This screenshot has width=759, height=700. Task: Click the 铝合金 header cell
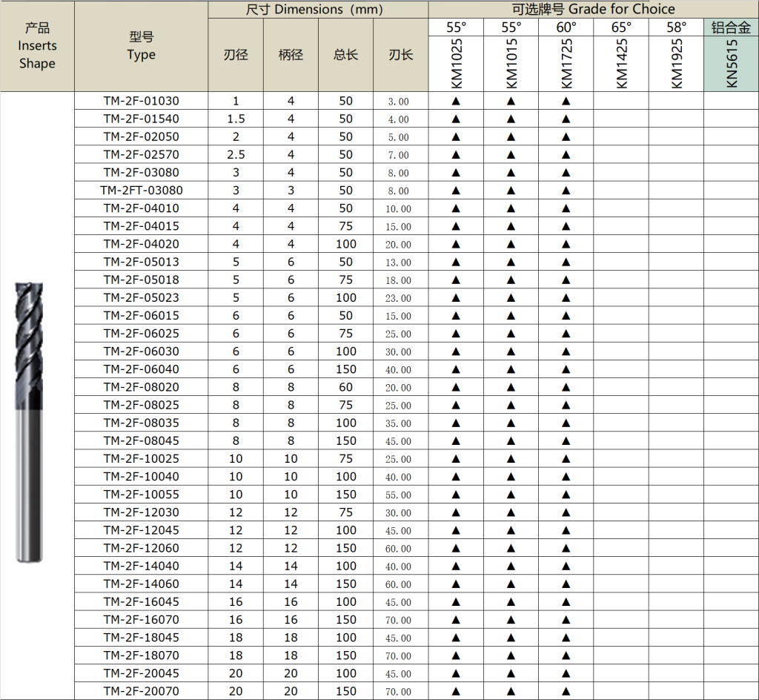(731, 27)
